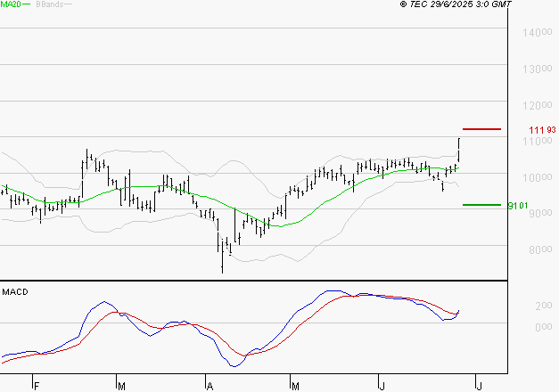Click the TEC copyright timestamp text

(x=456, y=4)
